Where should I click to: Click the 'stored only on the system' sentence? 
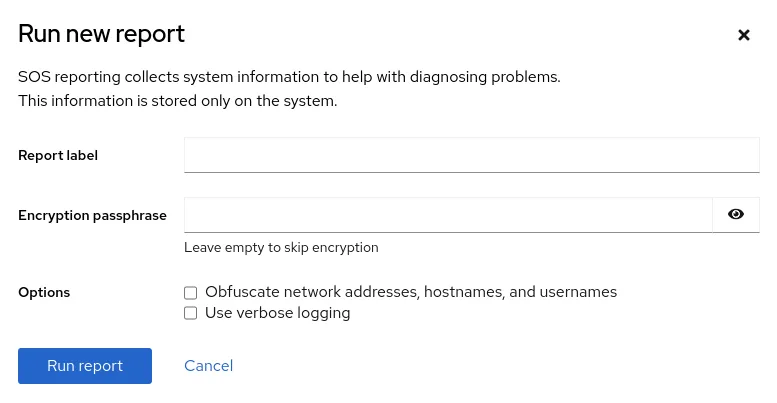[178, 101]
